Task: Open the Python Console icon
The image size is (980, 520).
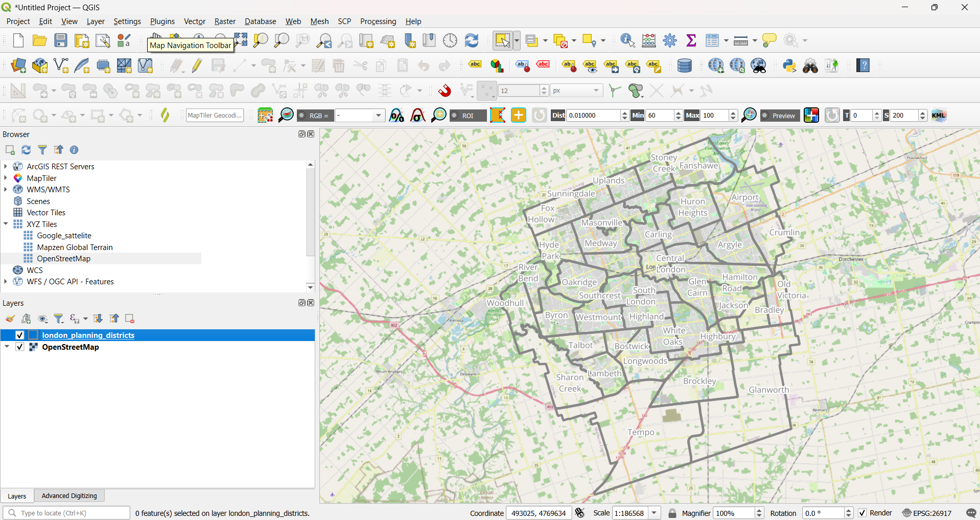Action: (x=789, y=65)
